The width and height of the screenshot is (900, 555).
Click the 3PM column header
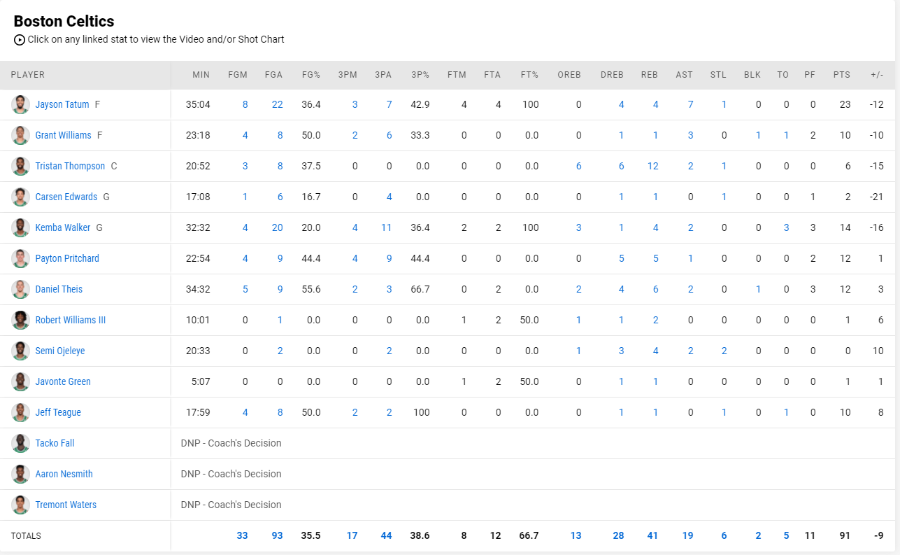click(x=347, y=75)
